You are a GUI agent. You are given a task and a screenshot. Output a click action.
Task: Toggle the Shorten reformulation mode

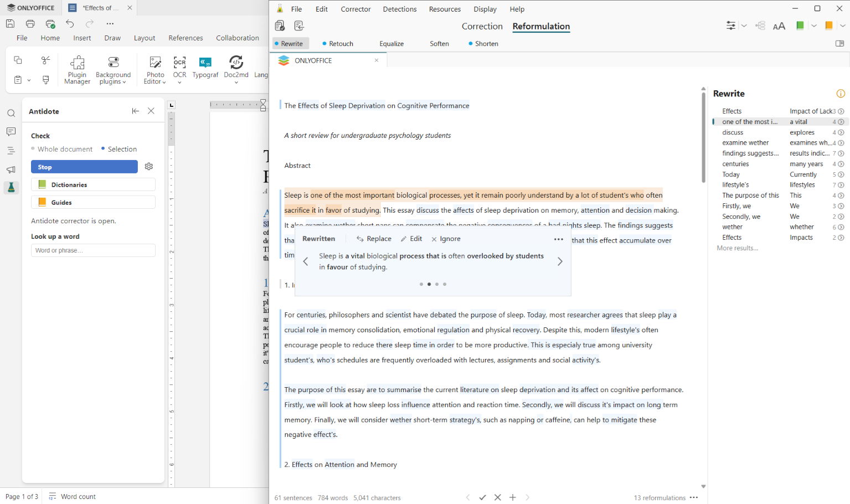[483, 44]
